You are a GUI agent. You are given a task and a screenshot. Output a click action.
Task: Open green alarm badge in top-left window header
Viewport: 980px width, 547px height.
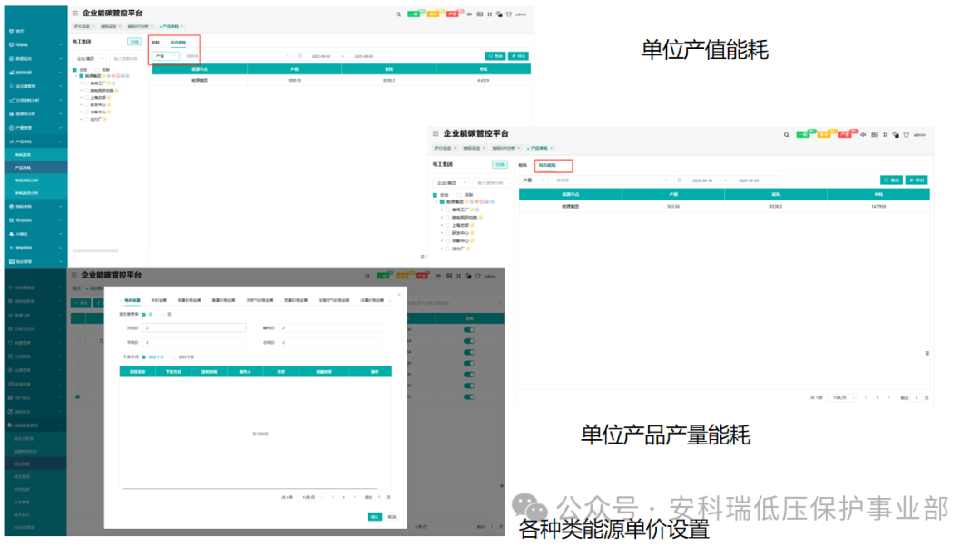414,14
